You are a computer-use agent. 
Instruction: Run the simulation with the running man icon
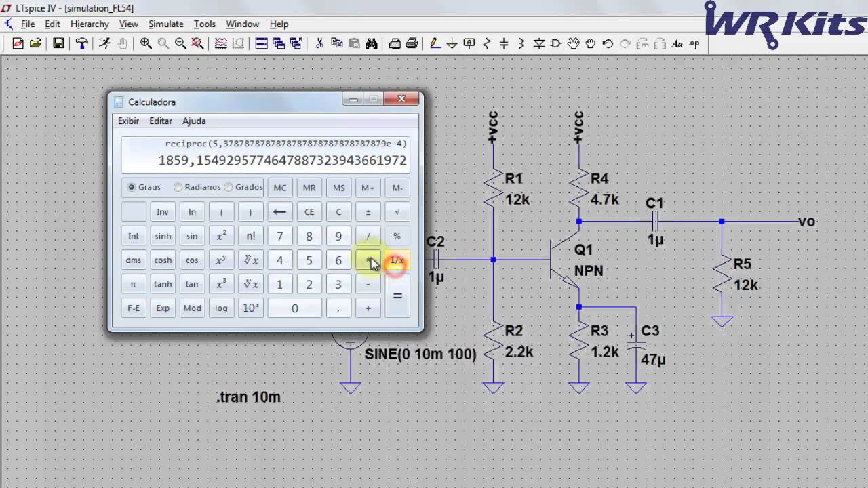pyautogui.click(x=104, y=43)
